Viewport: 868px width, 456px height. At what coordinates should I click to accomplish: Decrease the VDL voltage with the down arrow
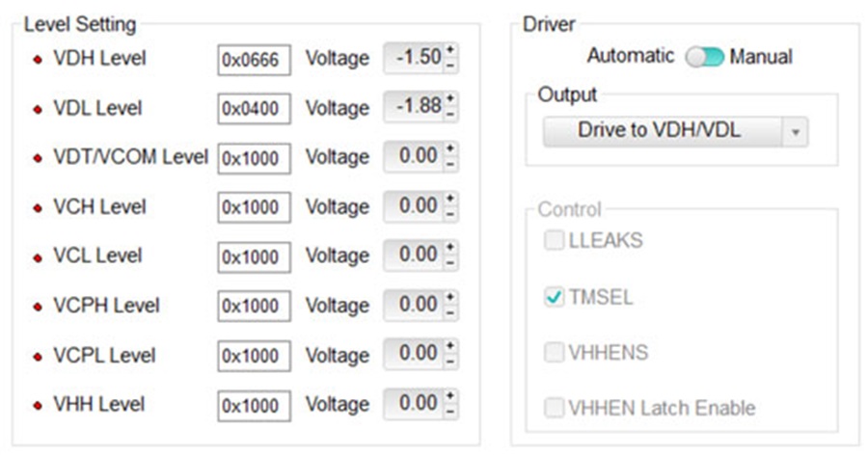[x=450, y=115]
